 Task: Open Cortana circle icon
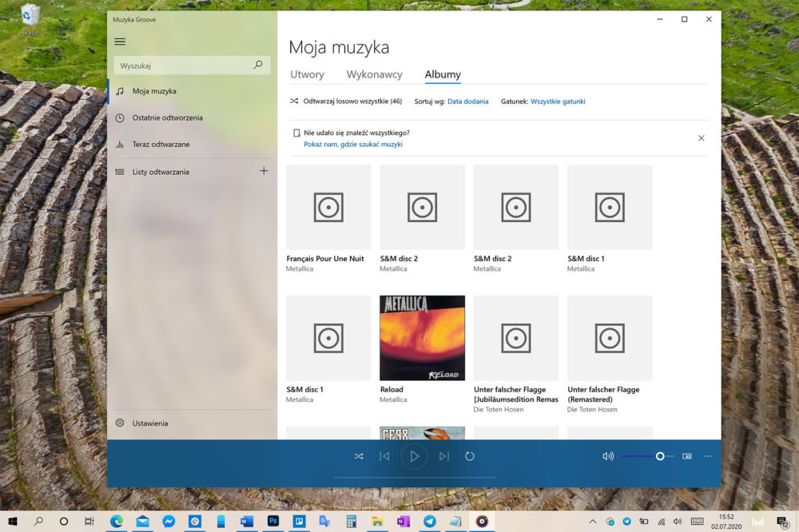64,522
